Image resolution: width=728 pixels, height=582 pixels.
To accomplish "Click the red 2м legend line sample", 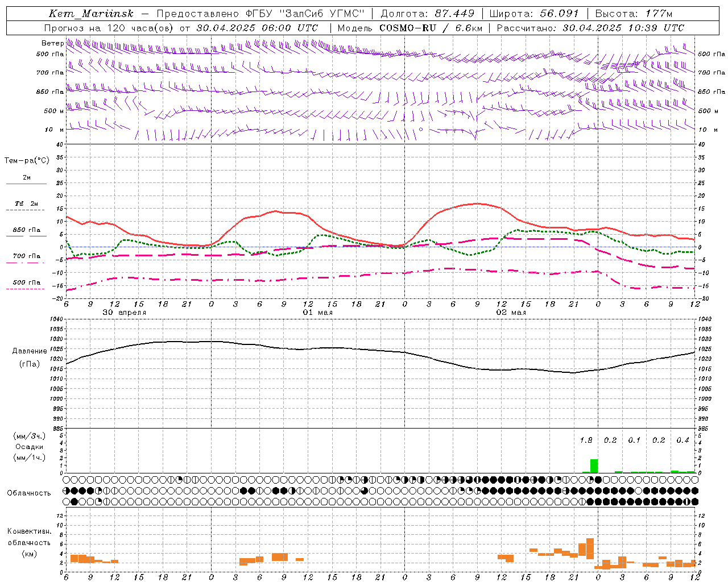I will [x=26, y=184].
